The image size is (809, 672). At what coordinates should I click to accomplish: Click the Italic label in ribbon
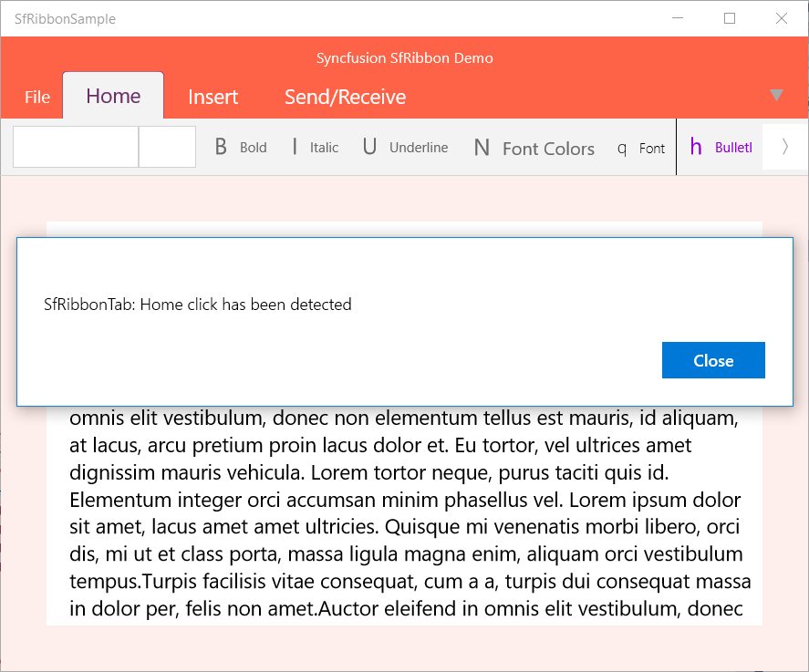324,148
